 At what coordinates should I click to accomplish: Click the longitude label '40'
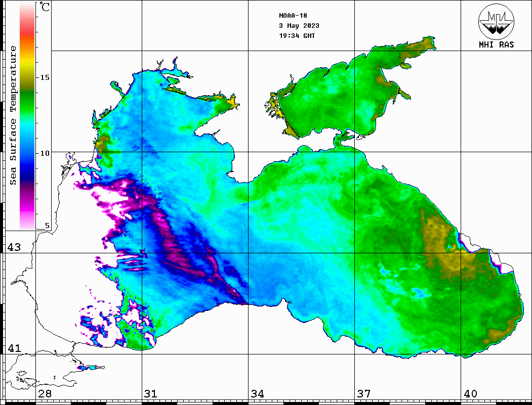[x=470, y=393]
